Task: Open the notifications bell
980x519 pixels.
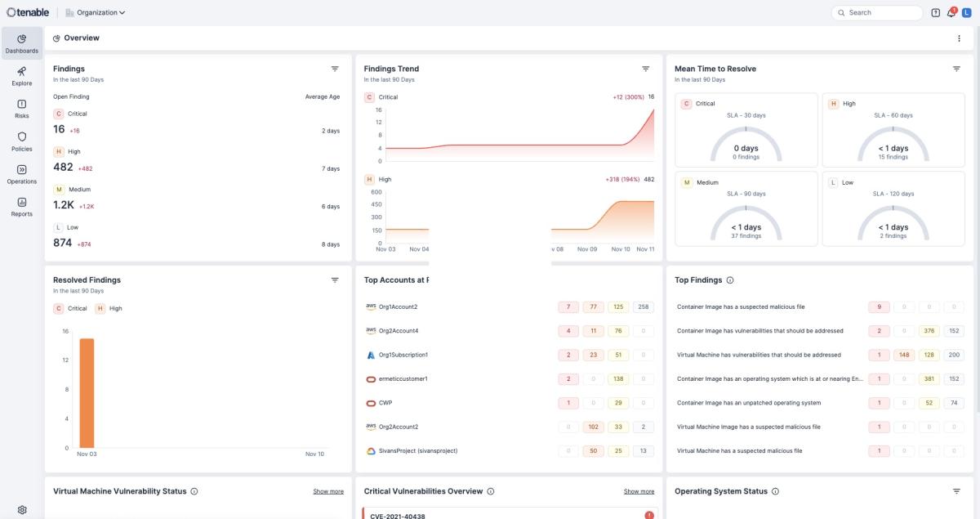Action: (949, 12)
